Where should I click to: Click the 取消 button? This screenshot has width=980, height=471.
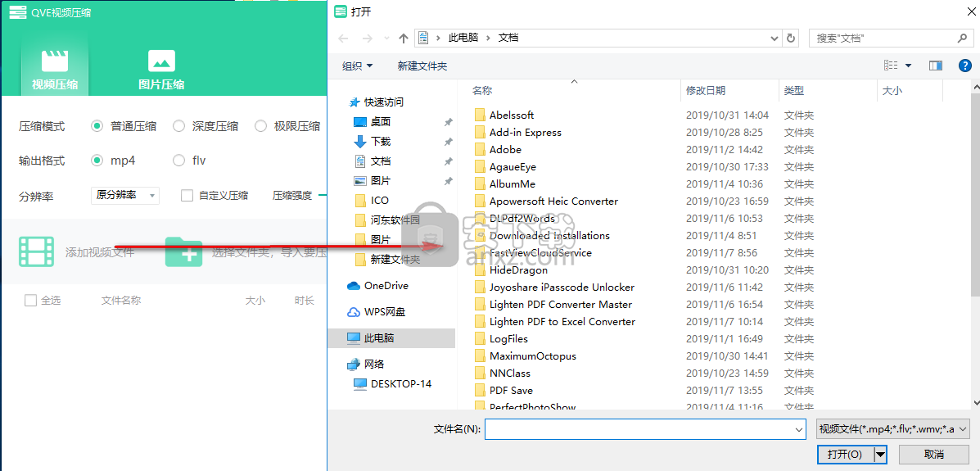(934, 455)
